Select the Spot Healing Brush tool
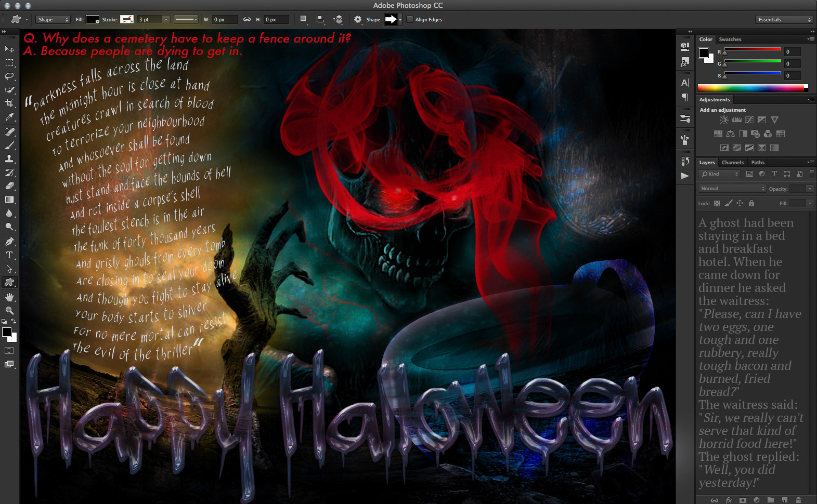This screenshot has height=504, width=817. (x=9, y=131)
